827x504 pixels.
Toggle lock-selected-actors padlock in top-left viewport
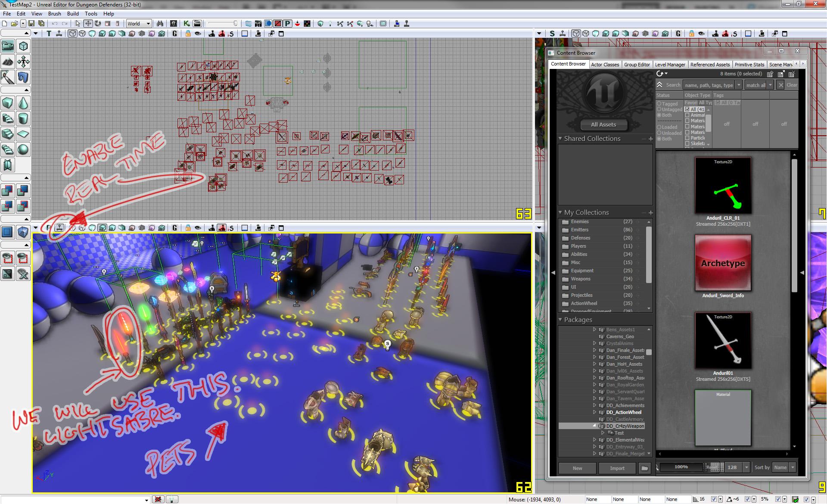point(188,34)
